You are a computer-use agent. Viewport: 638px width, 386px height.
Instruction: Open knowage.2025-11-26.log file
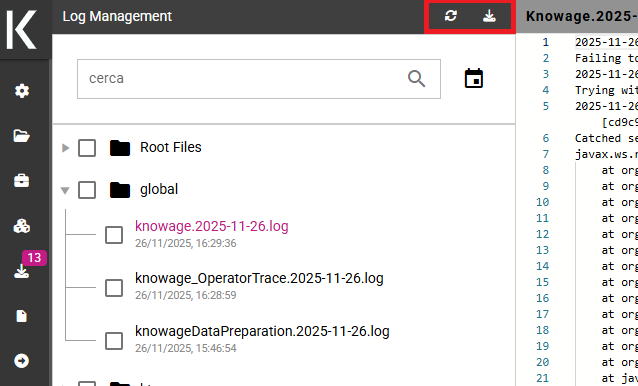pyautogui.click(x=212, y=226)
